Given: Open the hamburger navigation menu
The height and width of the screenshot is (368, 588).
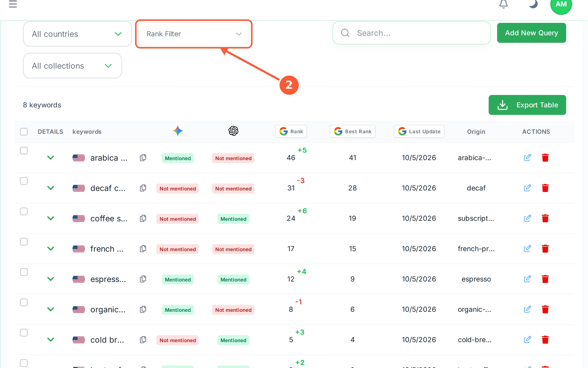Looking at the screenshot, I should pos(13,4).
